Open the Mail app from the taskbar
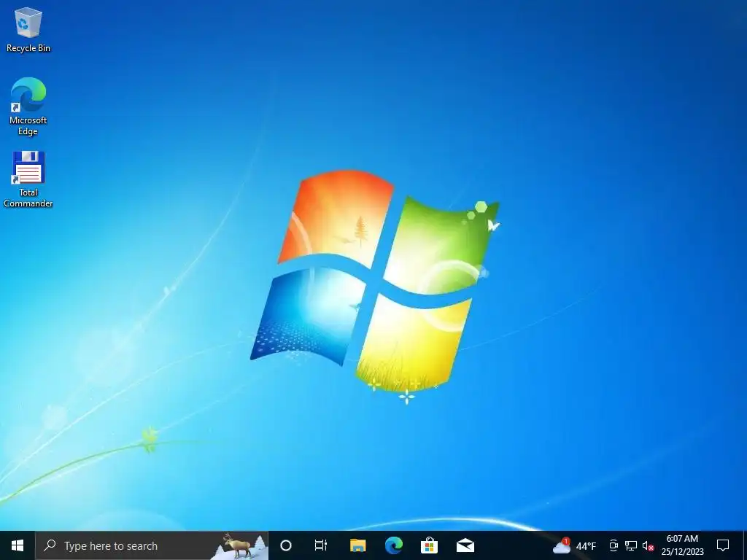 [x=465, y=545]
